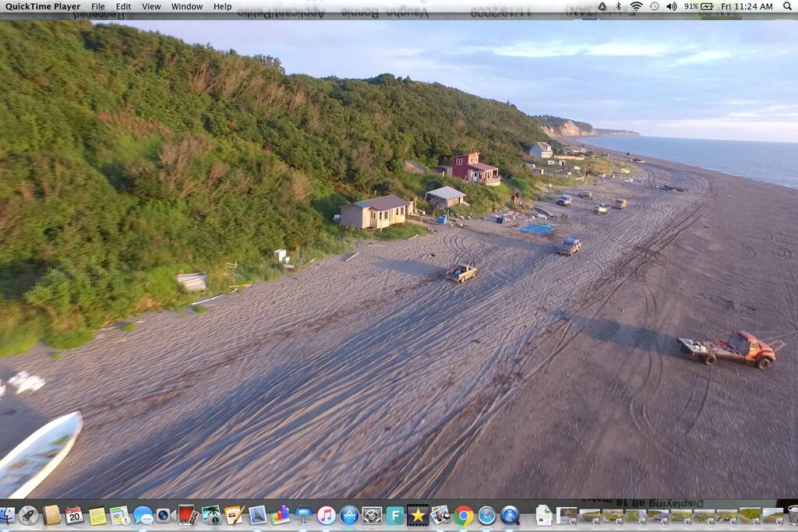
Task: Open the Help menu
Action: [222, 6]
